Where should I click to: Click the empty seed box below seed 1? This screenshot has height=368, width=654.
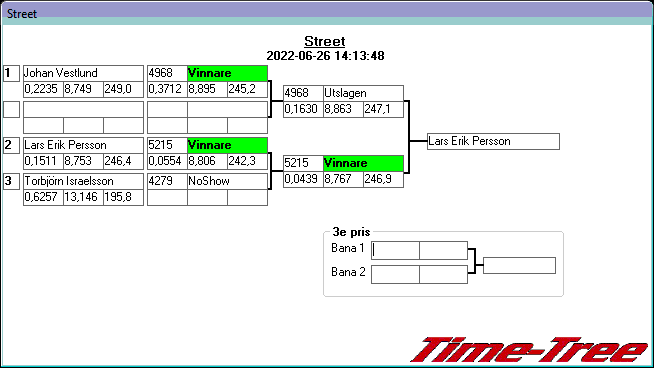pyautogui.click(x=11, y=109)
